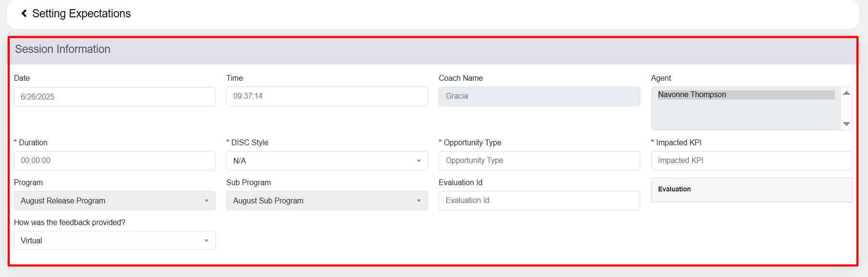The width and height of the screenshot is (868, 277).
Task: Select Navonne Thompson in Agent list
Action: coord(745,95)
